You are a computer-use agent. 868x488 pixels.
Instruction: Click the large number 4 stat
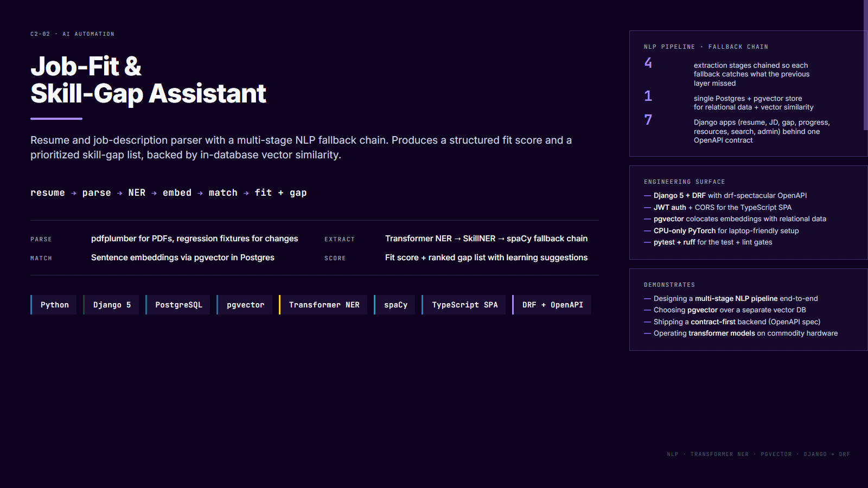(648, 63)
